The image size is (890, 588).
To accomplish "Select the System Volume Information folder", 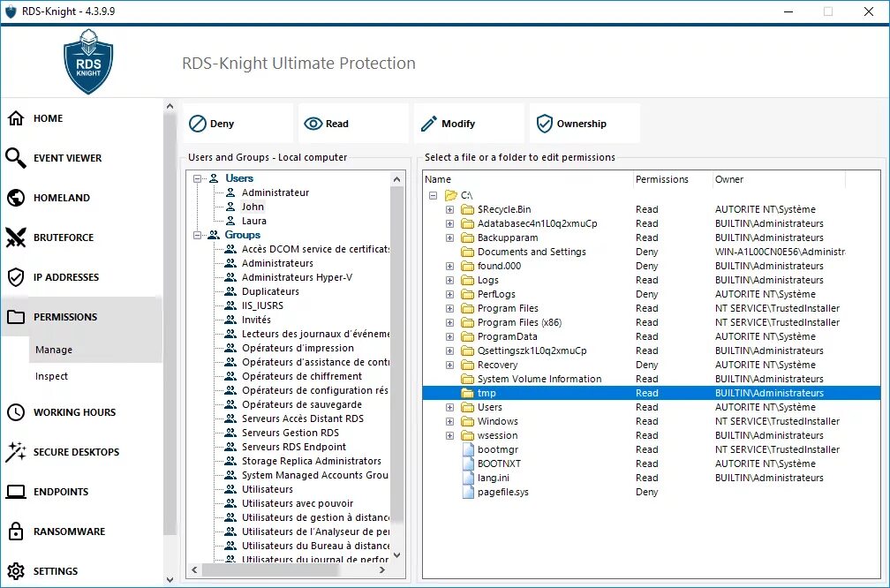I will tap(539, 379).
